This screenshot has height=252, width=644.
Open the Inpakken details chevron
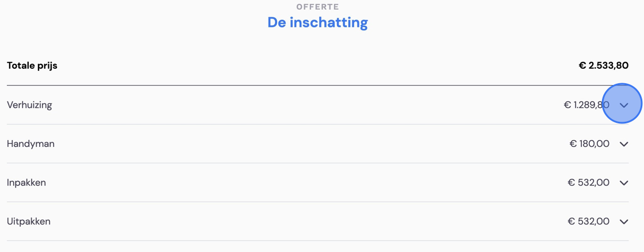pos(624,183)
